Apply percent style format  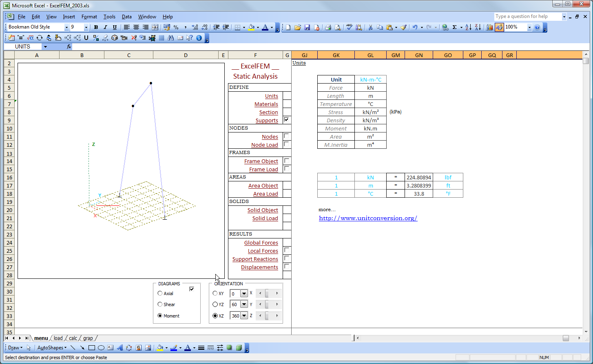click(176, 27)
